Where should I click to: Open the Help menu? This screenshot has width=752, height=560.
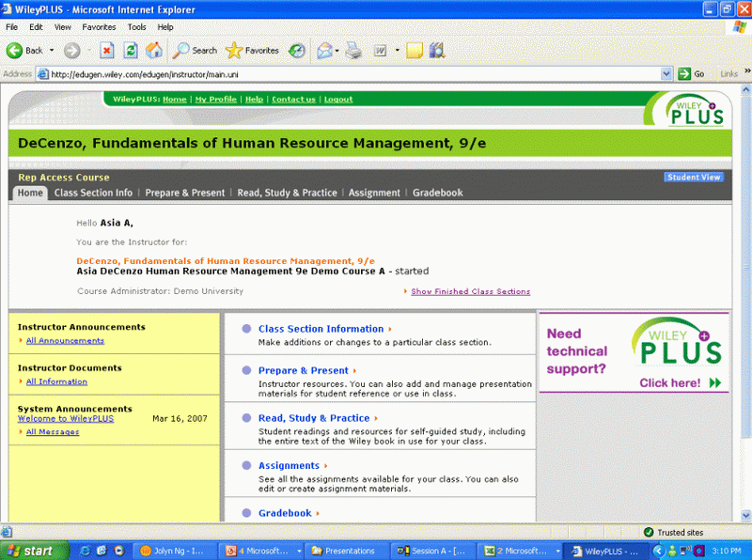(x=165, y=27)
